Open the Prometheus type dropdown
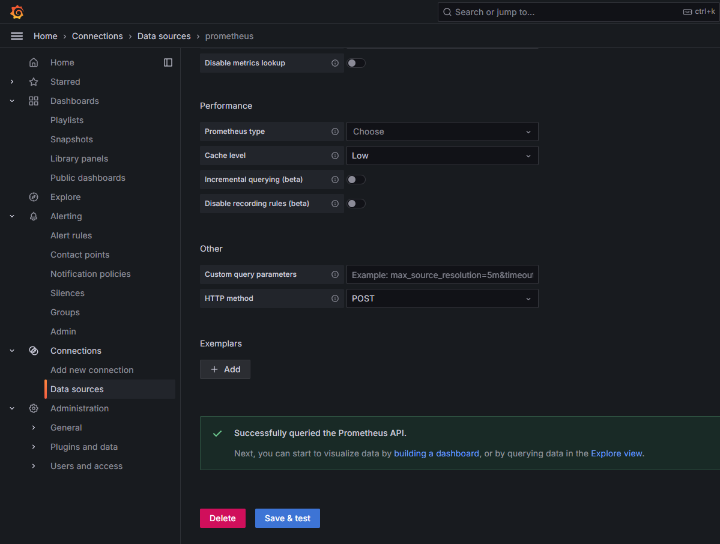 pos(442,132)
